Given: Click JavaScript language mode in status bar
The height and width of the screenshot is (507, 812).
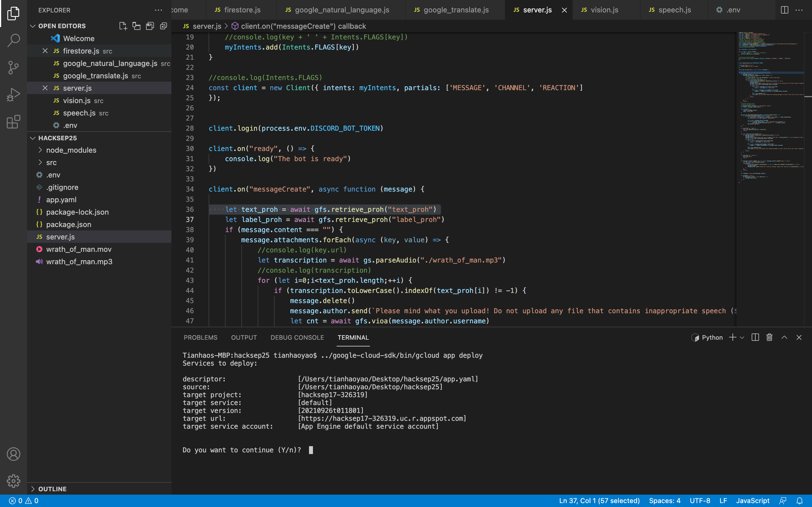Looking at the screenshot, I should click(753, 501).
